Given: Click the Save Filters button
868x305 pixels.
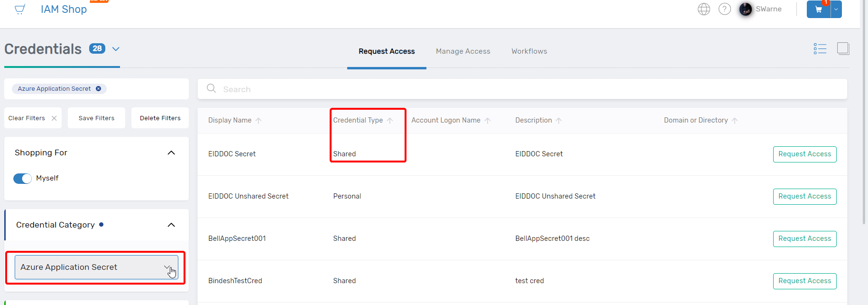Looking at the screenshot, I should coord(96,118).
